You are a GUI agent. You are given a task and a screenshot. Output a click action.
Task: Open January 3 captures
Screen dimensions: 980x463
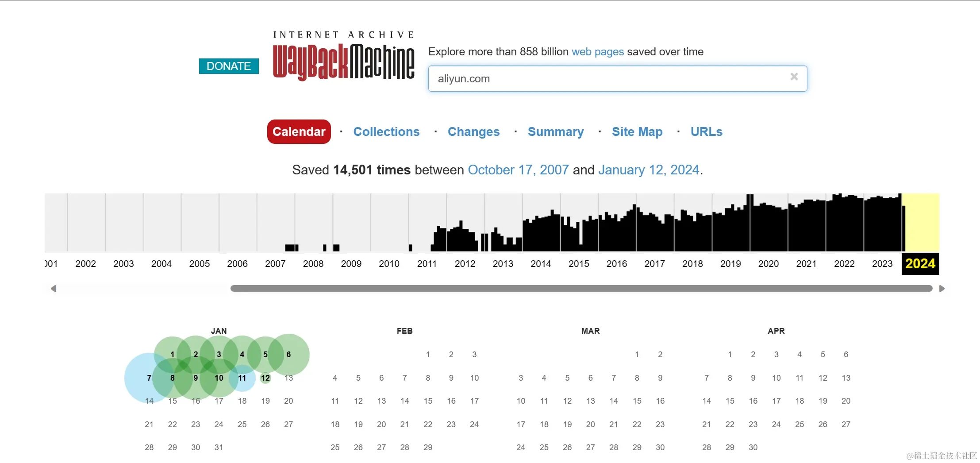coord(219,355)
